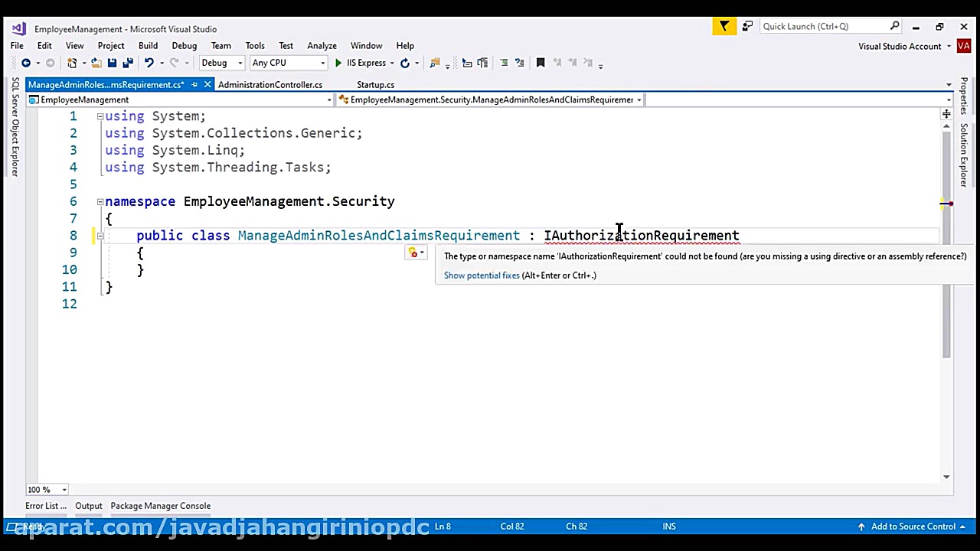Expand the IIS Express launch options arrow
Screen dimensions: 980x551
pos(392,63)
